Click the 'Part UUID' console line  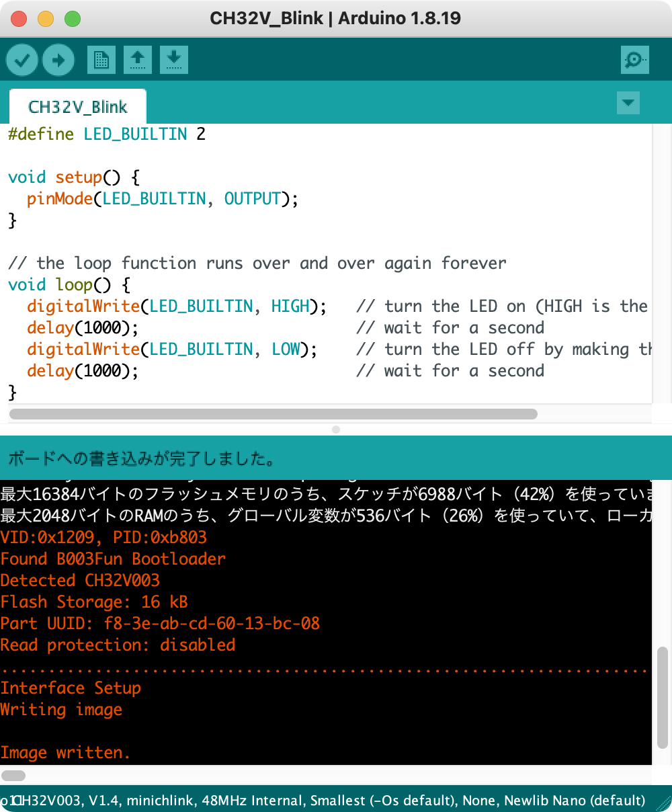click(160, 623)
